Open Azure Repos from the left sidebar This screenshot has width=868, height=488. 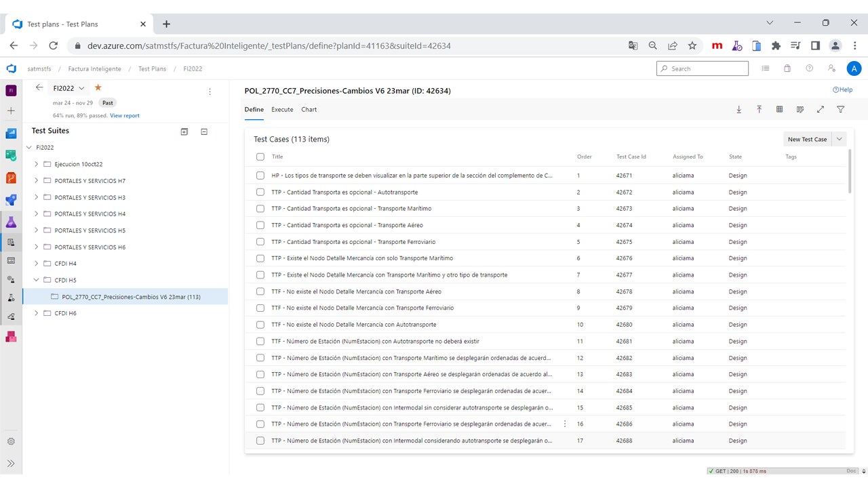(x=11, y=178)
